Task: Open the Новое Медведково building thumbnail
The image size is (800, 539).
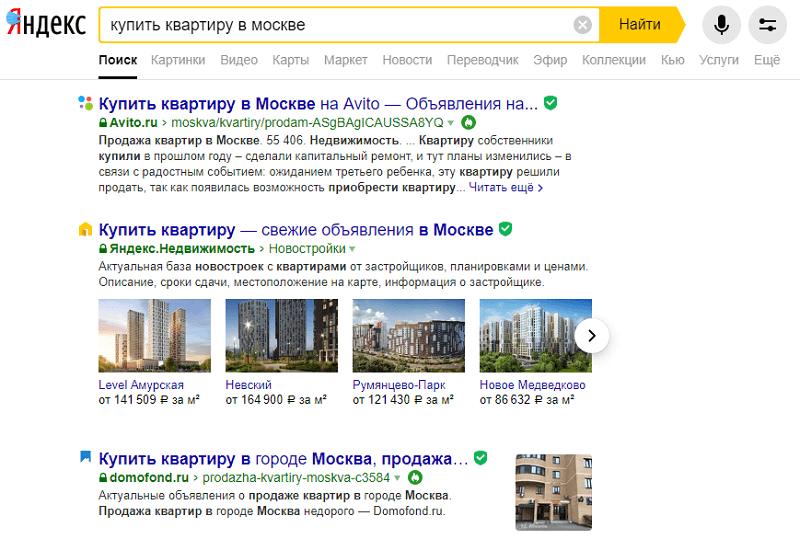Action: (x=536, y=335)
